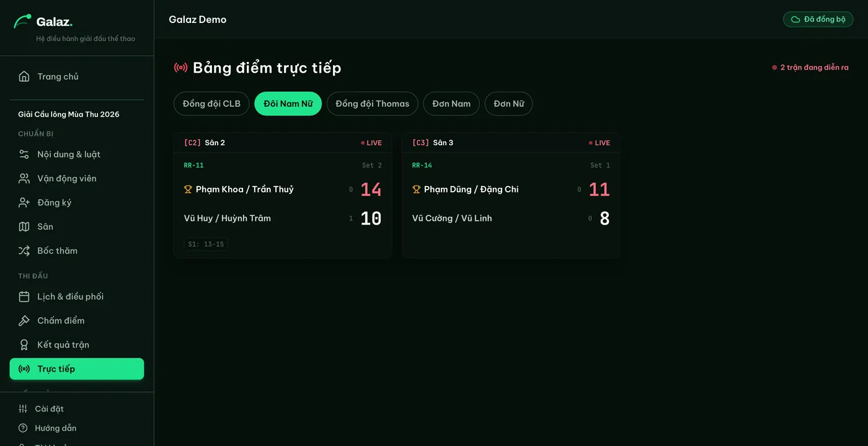The width and height of the screenshot is (868, 446).
Task: Click the Đăng ký add-user icon
Action: tap(24, 203)
